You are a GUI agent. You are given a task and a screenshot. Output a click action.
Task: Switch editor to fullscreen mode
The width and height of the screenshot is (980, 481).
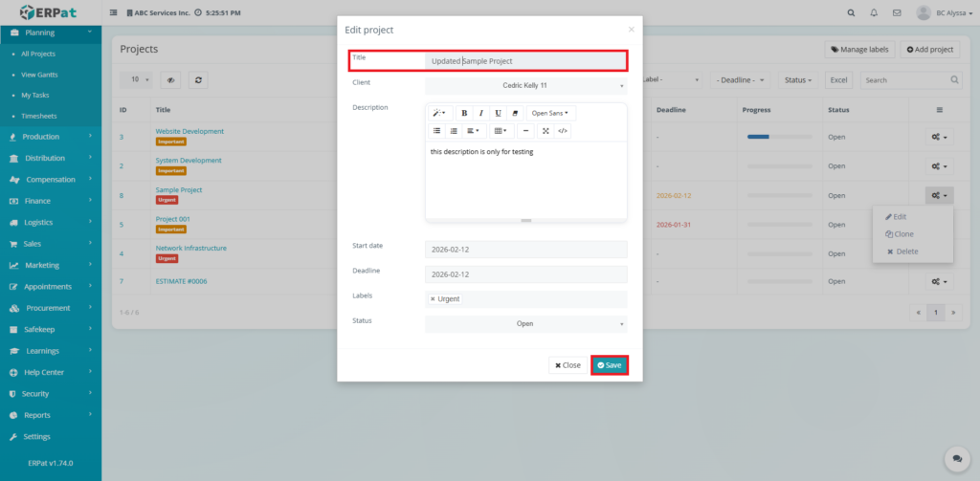pos(546,131)
